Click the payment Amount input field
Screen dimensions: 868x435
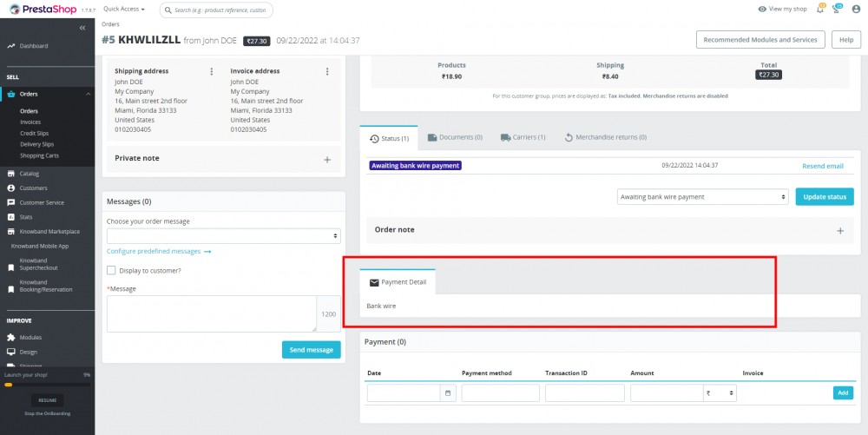[x=667, y=393]
